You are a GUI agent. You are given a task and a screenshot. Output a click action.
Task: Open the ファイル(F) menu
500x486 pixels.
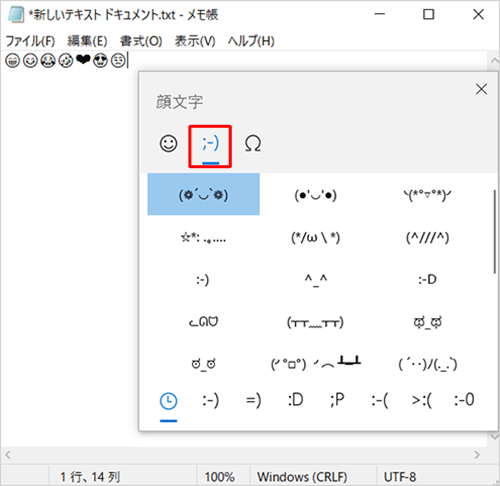[x=30, y=41]
